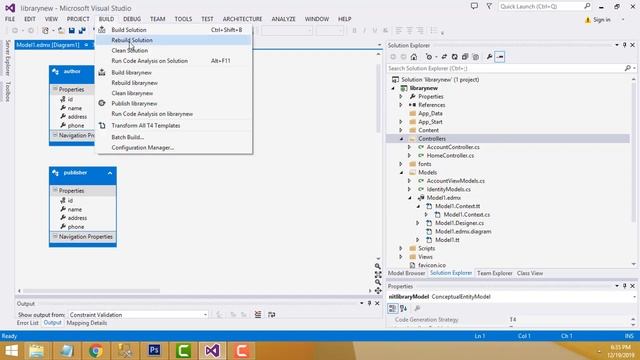This screenshot has width=640, height=360.
Task: Collapse the Models folder
Action: 401,172
